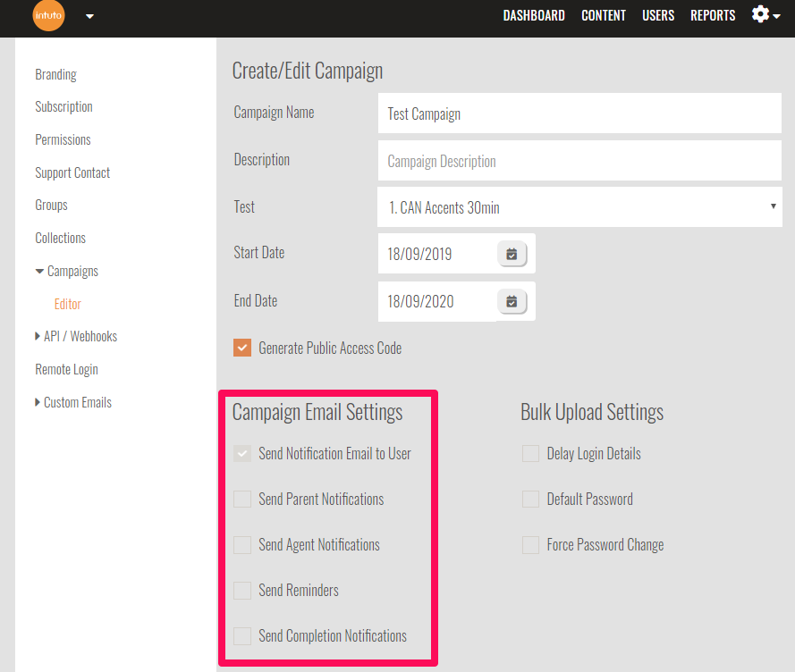Image resolution: width=795 pixels, height=672 pixels.
Task: Click the Campaign Description field
Action: [x=579, y=162]
